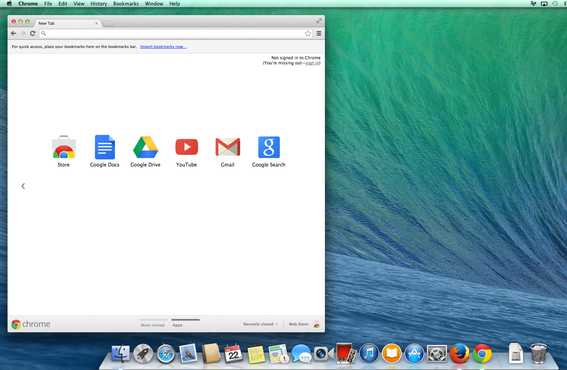Click the address bar search field
Screen dimensions: 567x370
(x=175, y=33)
